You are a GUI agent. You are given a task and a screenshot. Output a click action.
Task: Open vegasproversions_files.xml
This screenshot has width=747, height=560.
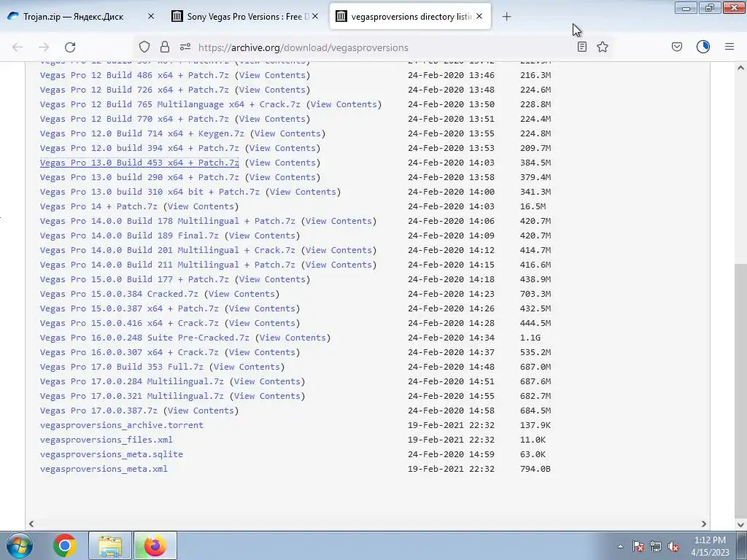107,440
